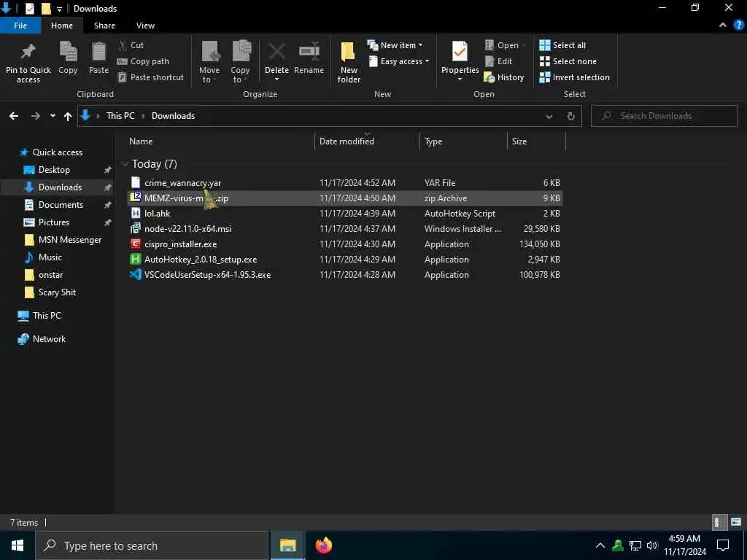
Task: Select VSCodeUserSetup-x64-1.95.3.exe file
Action: pos(345,275)
